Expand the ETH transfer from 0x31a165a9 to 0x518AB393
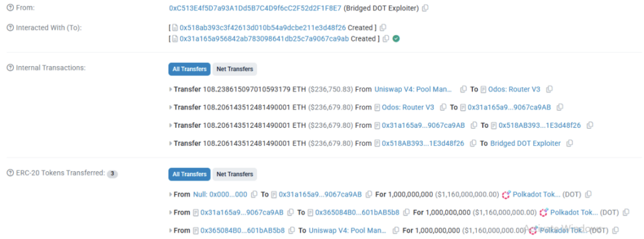The width and height of the screenshot is (644, 239). tap(170, 125)
